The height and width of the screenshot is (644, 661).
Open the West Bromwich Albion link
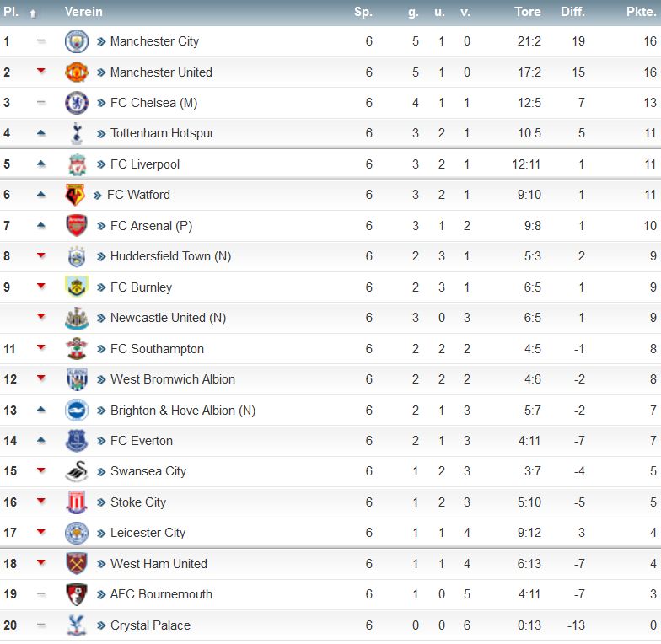point(172,379)
